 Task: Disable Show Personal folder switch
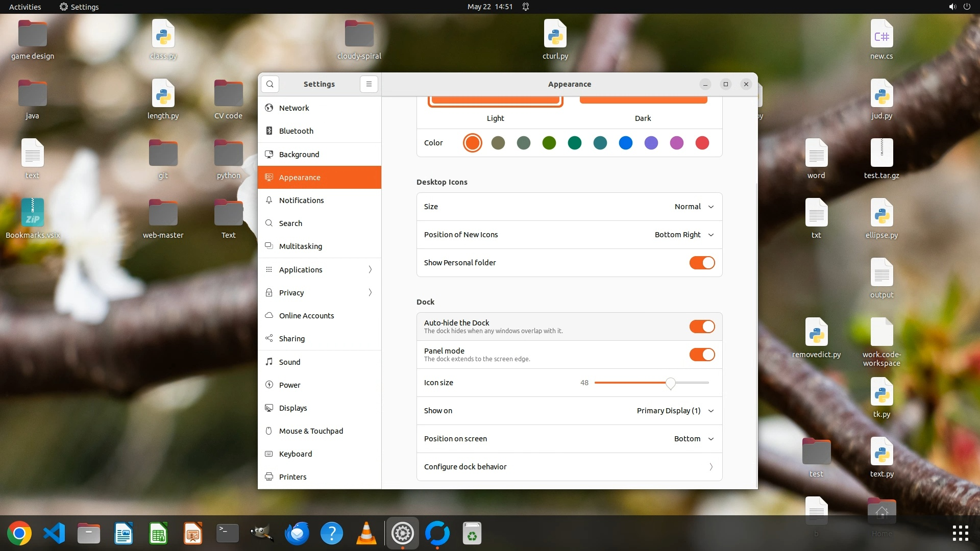[x=702, y=263]
